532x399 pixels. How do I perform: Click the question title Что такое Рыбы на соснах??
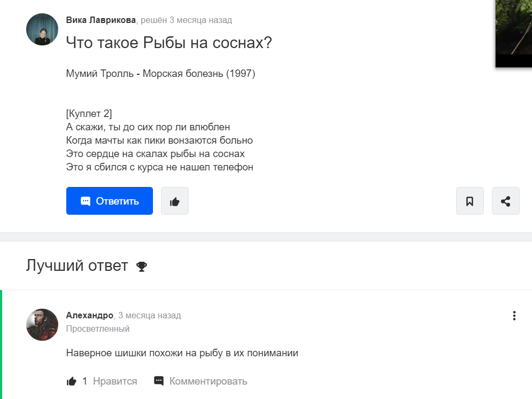[169, 43]
